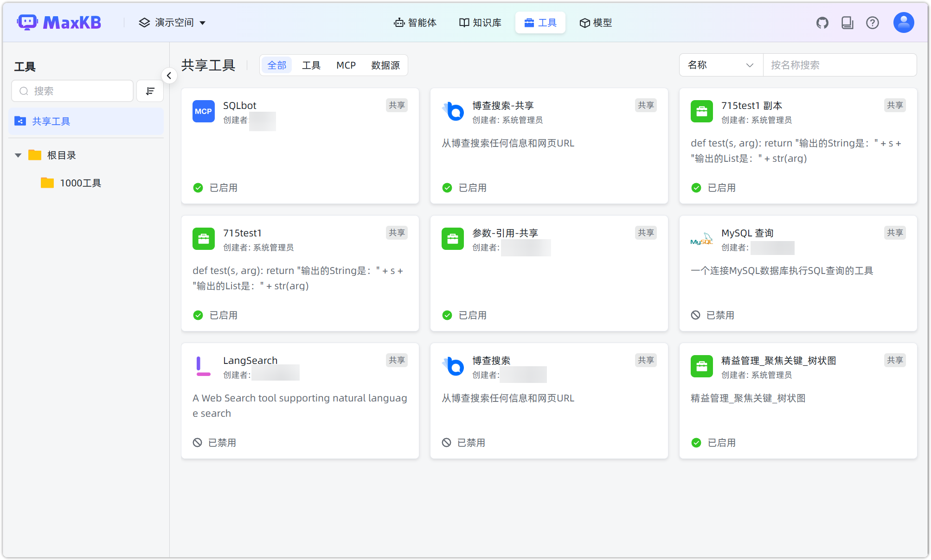Collapse the 根目录 folder tree

point(18,155)
